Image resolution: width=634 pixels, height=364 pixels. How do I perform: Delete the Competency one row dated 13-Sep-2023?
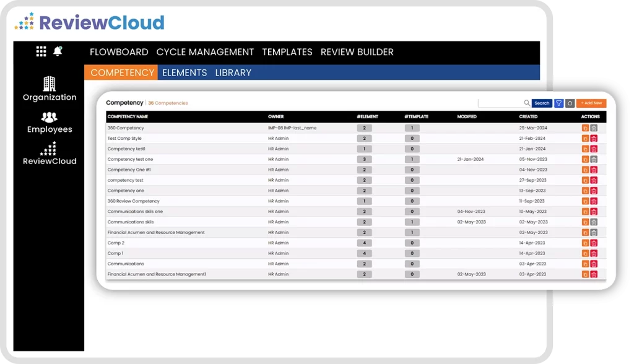point(594,191)
